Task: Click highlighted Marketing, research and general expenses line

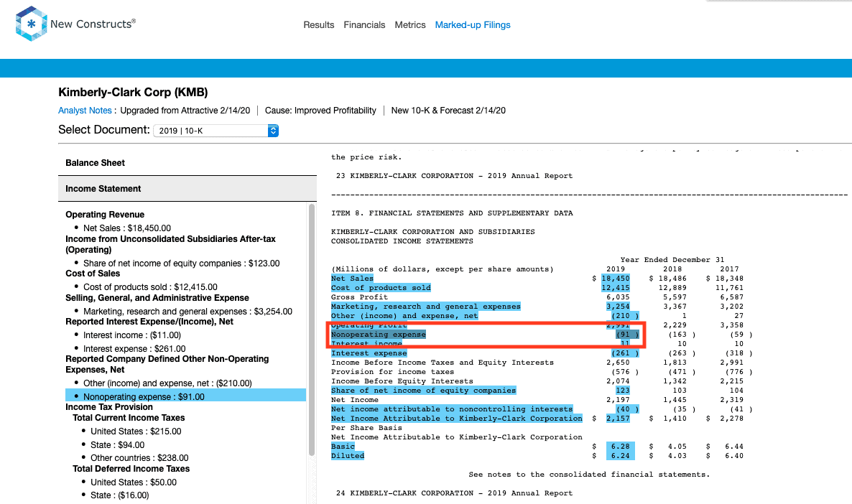Action: pyautogui.click(x=426, y=307)
